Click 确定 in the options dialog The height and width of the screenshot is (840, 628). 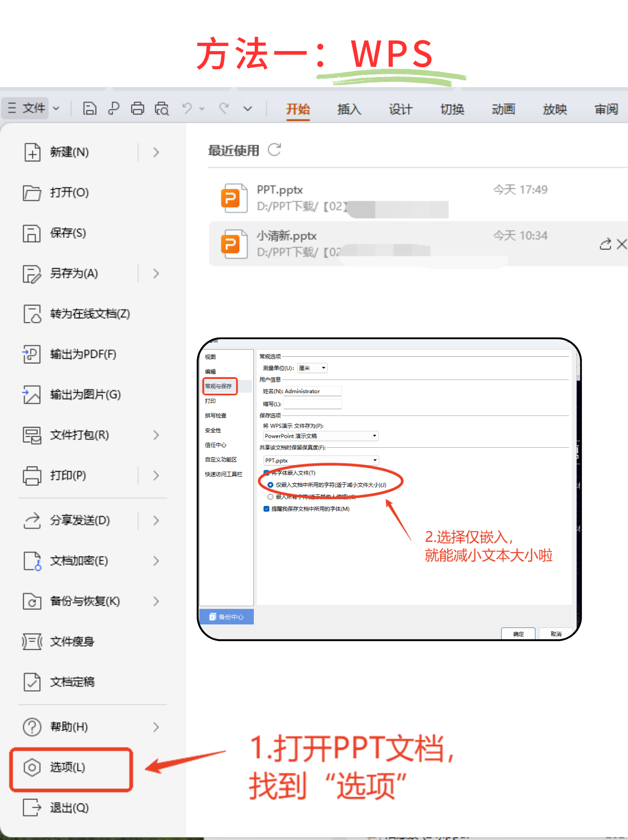[x=518, y=634]
